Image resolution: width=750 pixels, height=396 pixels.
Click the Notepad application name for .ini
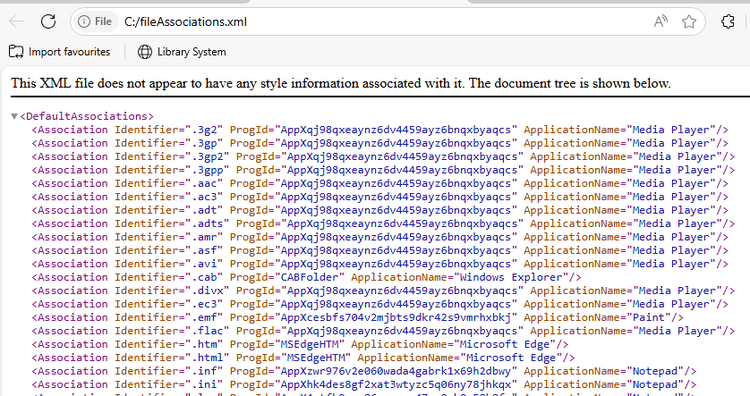click(655, 384)
